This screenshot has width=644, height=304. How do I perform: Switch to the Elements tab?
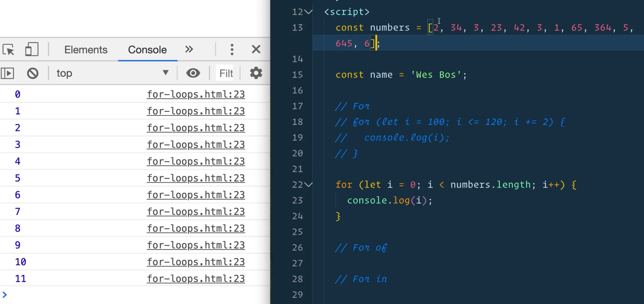click(x=86, y=49)
